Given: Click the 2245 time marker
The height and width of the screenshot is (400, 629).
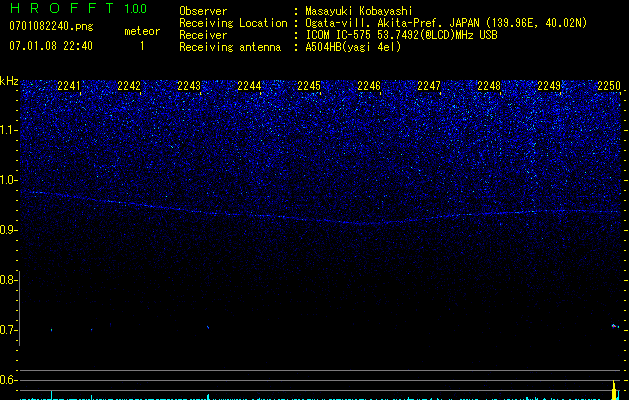Looking at the screenshot, I should [309, 87].
